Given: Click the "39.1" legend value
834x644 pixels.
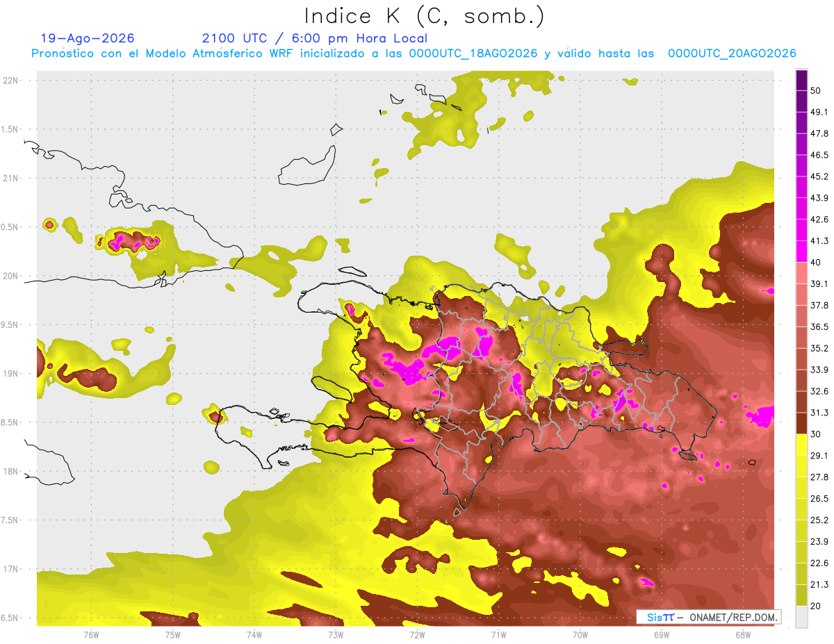Looking at the screenshot, I should click(819, 283).
